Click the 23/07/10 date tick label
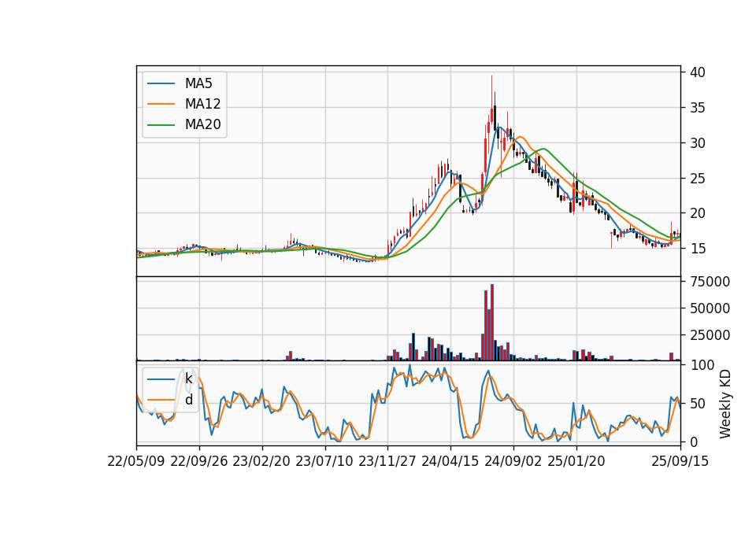The width and height of the screenshot is (756, 543). tap(324, 461)
